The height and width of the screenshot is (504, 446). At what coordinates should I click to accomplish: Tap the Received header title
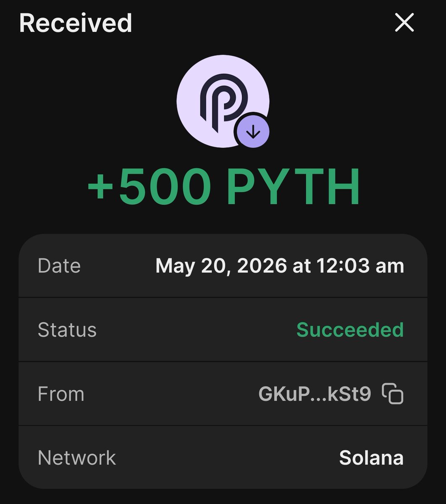pos(76,23)
